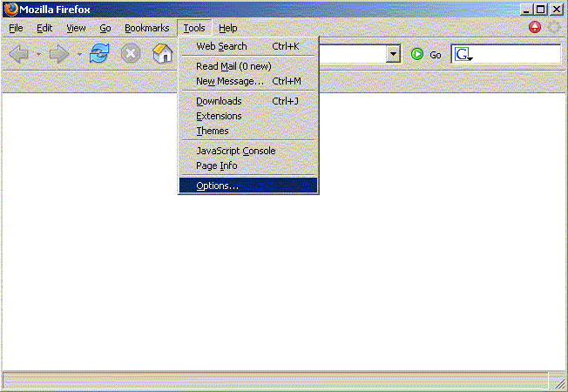Click the green Go arrow button
This screenshot has height=392, width=568.
coord(417,54)
